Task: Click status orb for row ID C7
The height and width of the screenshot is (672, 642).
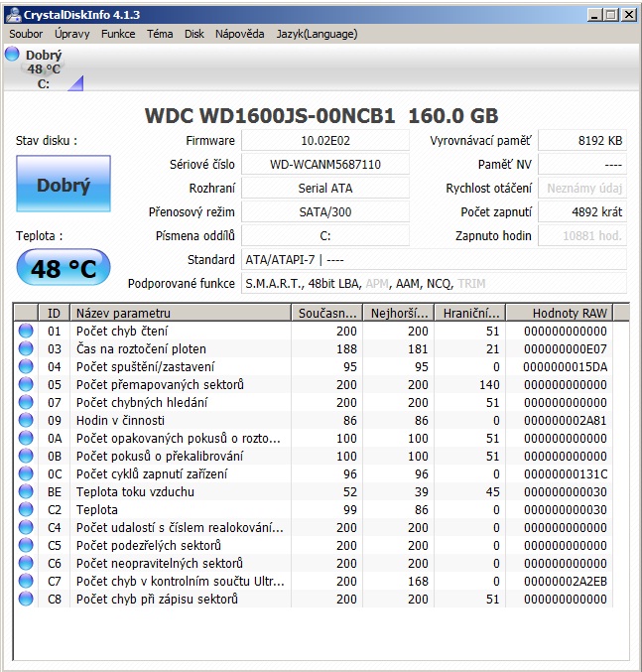Action: pyautogui.click(x=26, y=581)
